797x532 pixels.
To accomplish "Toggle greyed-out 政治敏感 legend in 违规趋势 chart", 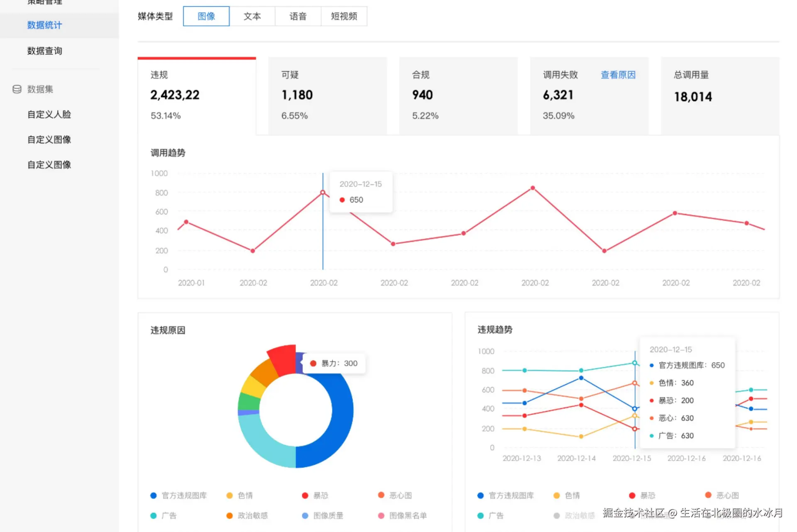I will 557,516.
